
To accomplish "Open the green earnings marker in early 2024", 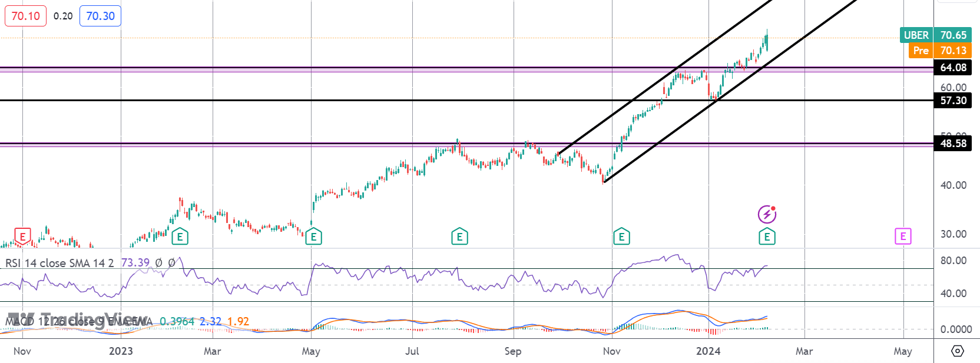I will (x=766, y=237).
